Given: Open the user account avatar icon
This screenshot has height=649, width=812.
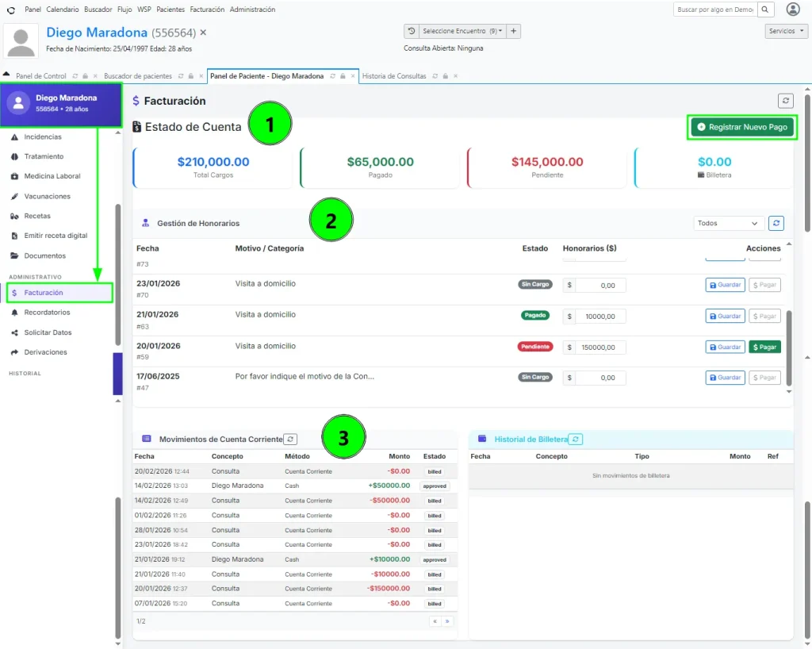Looking at the screenshot, I should coord(793,10).
